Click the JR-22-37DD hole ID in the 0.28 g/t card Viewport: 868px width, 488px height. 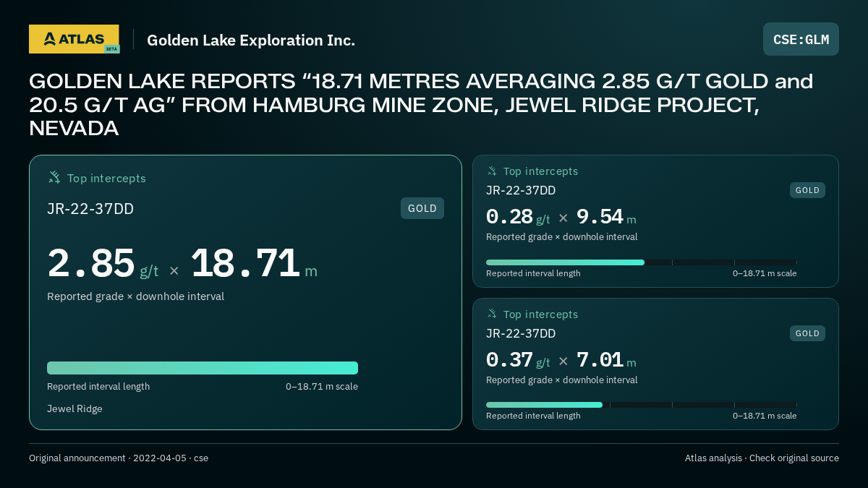521,191
